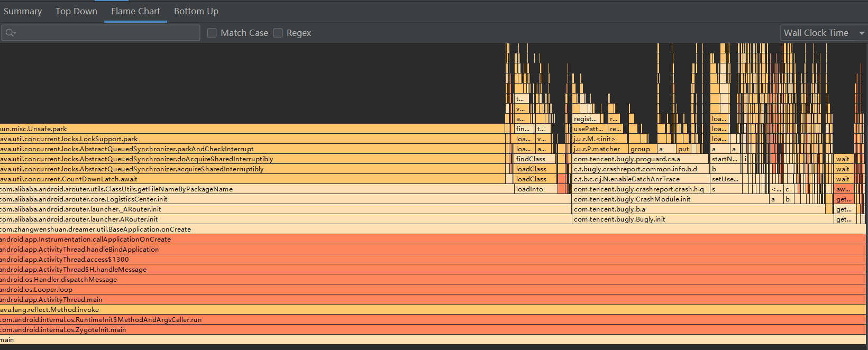Screen dimensions: 868x350
Task: Click the doAcquireSharedInterruptibly frame
Action: point(252,159)
